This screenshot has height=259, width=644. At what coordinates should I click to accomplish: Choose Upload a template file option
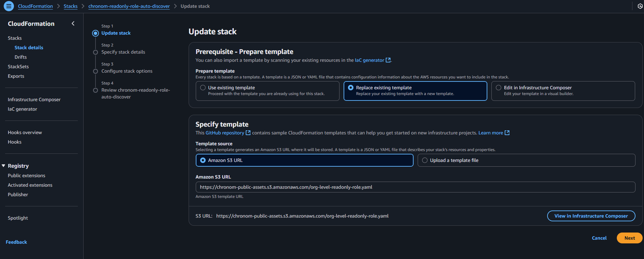coord(425,160)
